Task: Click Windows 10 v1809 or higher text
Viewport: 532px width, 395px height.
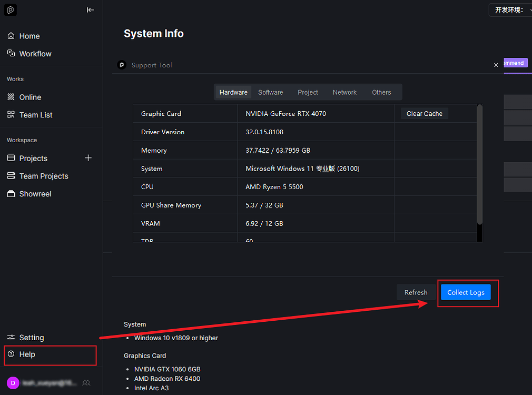Action: point(176,338)
